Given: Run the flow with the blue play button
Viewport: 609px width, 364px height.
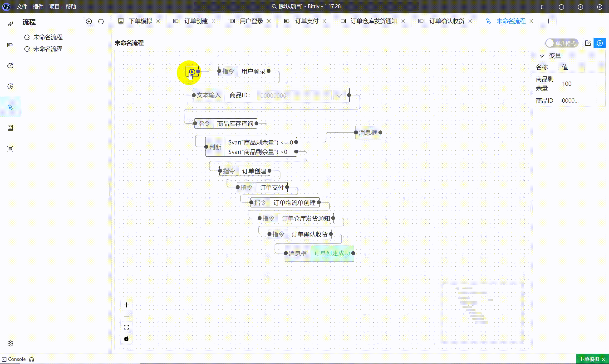Looking at the screenshot, I should (600, 43).
